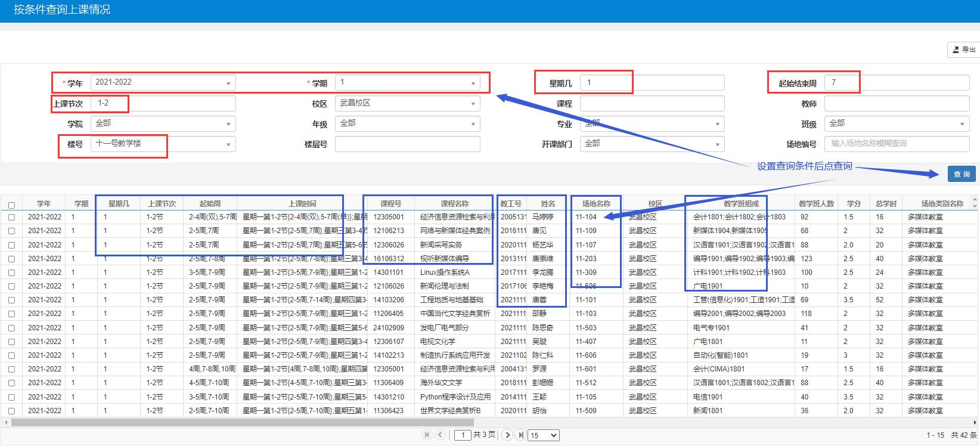Go to the previous results page

[x=440, y=435]
